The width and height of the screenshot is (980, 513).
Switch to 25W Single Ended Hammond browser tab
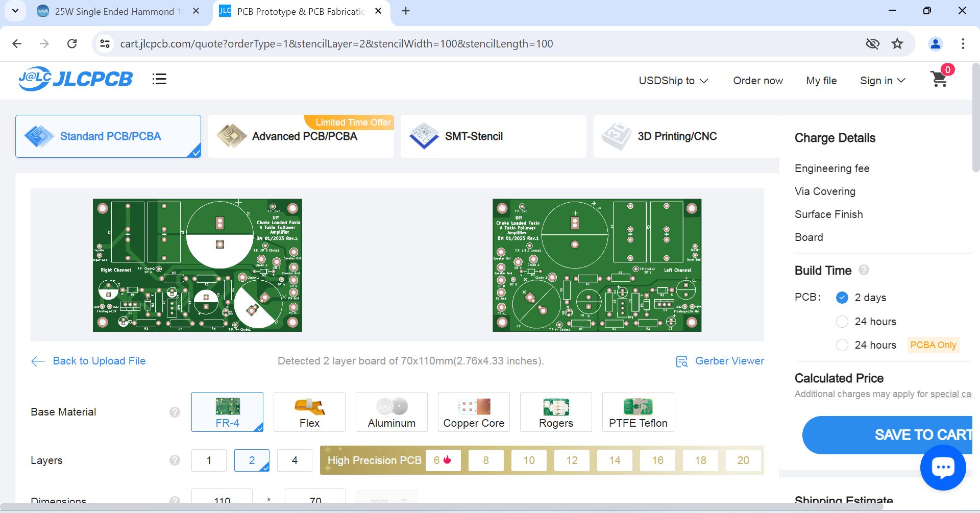click(118, 11)
